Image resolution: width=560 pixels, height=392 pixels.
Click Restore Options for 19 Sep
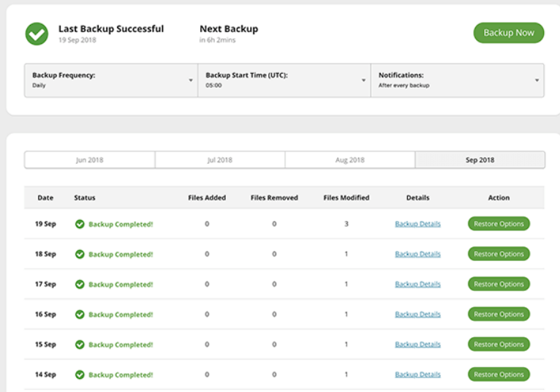(499, 224)
